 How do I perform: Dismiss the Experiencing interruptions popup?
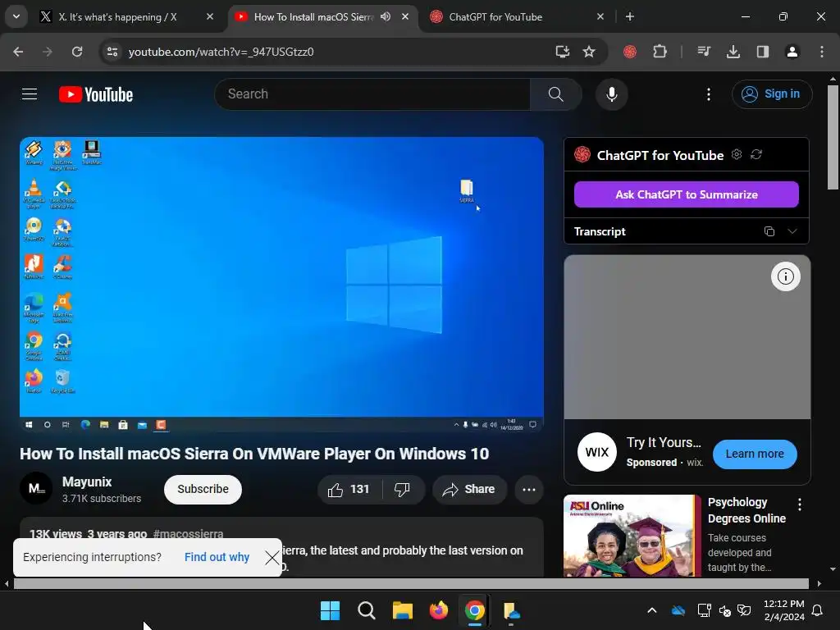click(272, 558)
